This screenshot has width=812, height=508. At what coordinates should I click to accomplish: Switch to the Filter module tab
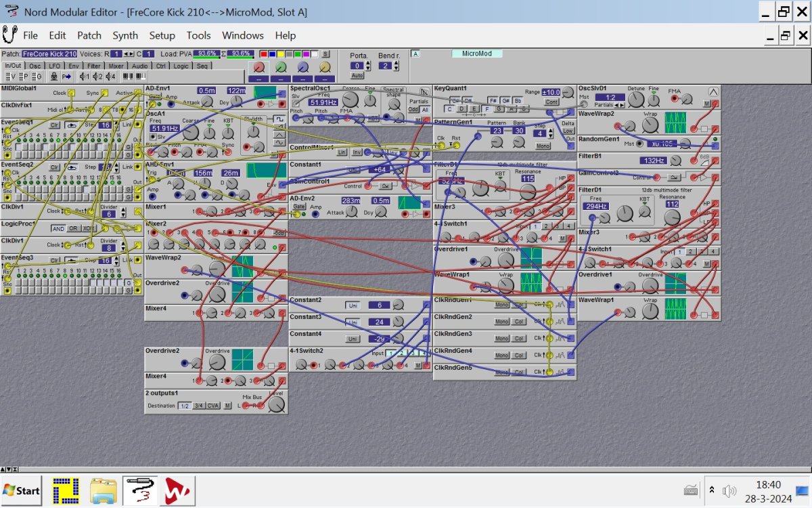pos(94,66)
